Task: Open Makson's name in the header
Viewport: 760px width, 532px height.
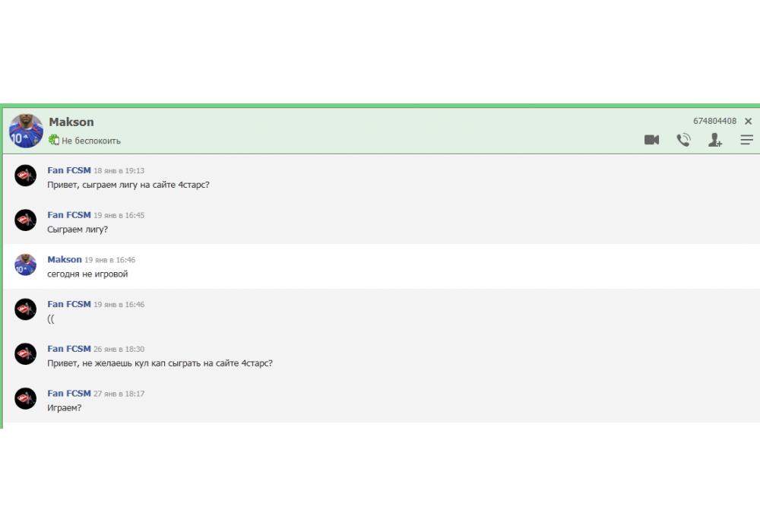Action: (x=71, y=122)
